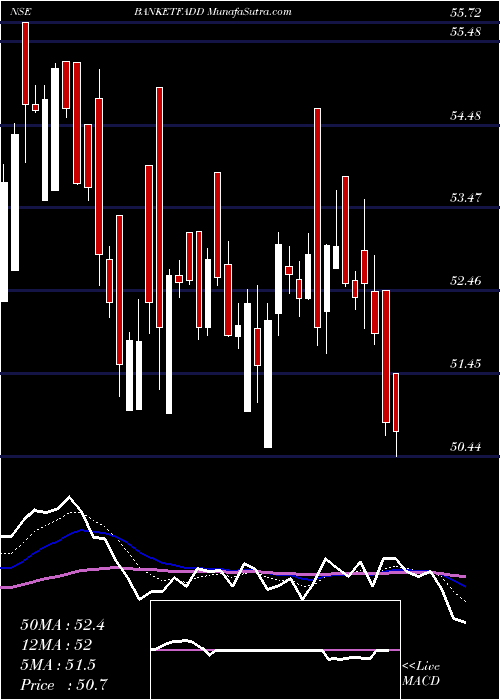Click the BANKETFADD MunafaSutra.com chart title
The width and height of the screenshot is (500, 700).
(212, 12)
